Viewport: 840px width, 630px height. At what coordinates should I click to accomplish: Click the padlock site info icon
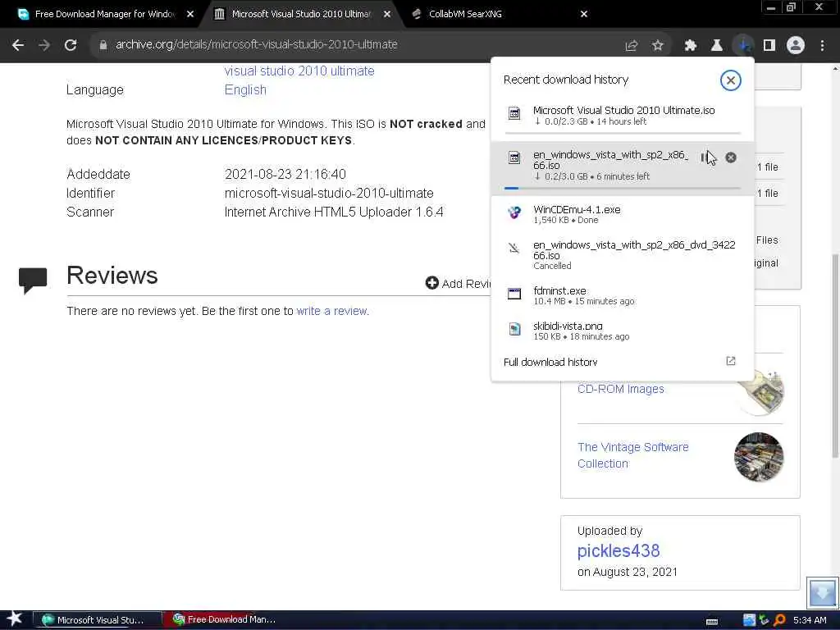coord(103,45)
